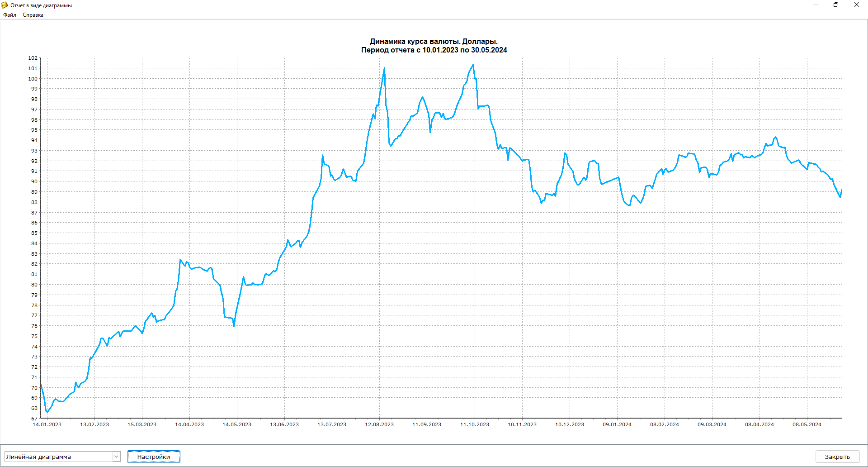Click y-axis value label 100
The height and width of the screenshot is (467, 868).
pos(33,79)
